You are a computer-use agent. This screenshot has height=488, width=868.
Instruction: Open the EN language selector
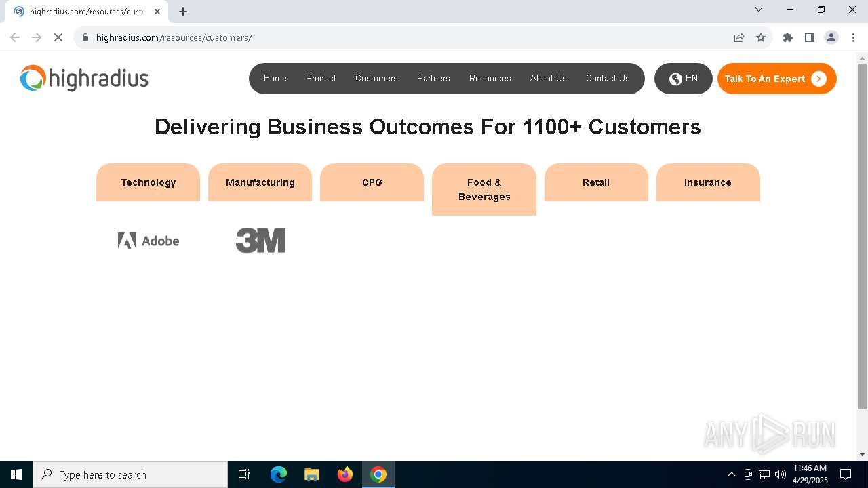tap(684, 79)
